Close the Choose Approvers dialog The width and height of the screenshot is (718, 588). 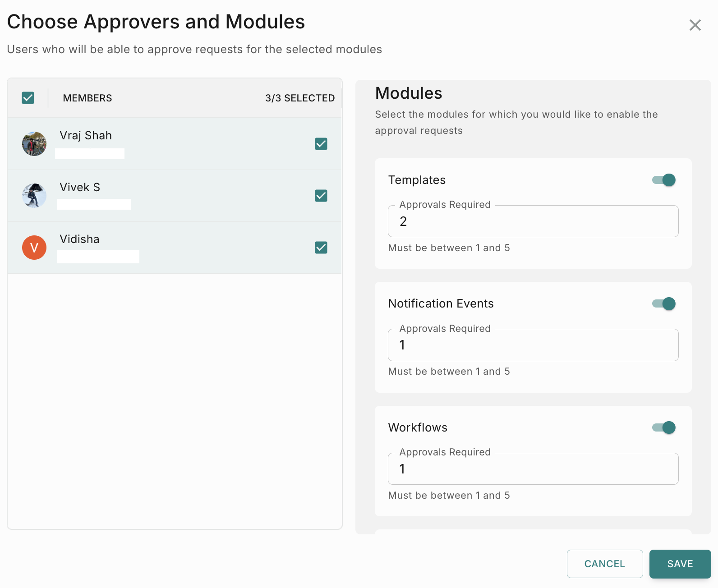tap(695, 25)
